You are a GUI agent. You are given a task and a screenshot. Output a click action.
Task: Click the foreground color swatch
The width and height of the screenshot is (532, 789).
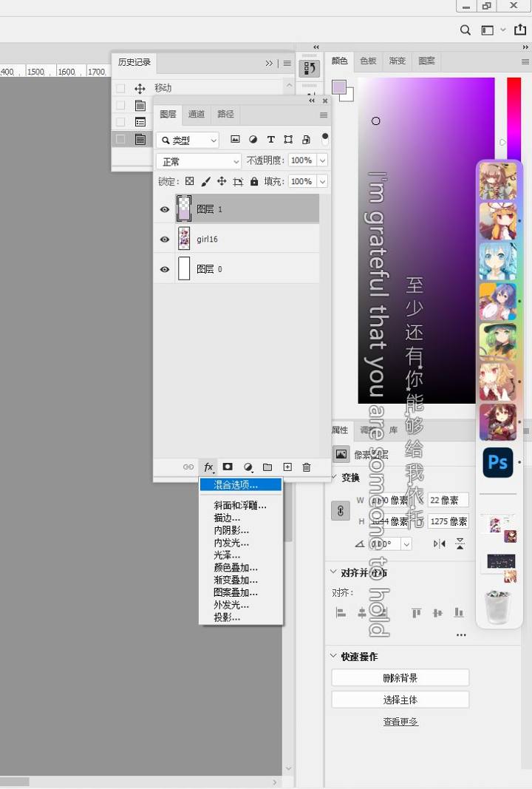339,87
